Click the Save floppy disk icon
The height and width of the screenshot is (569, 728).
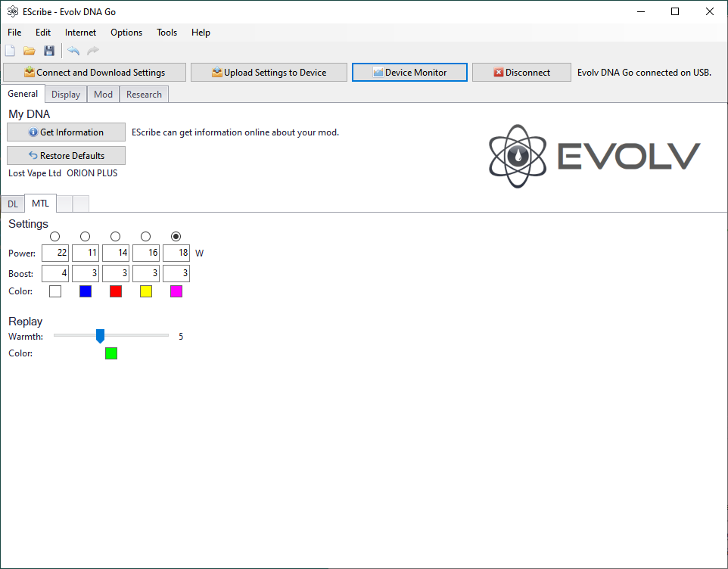[49, 51]
